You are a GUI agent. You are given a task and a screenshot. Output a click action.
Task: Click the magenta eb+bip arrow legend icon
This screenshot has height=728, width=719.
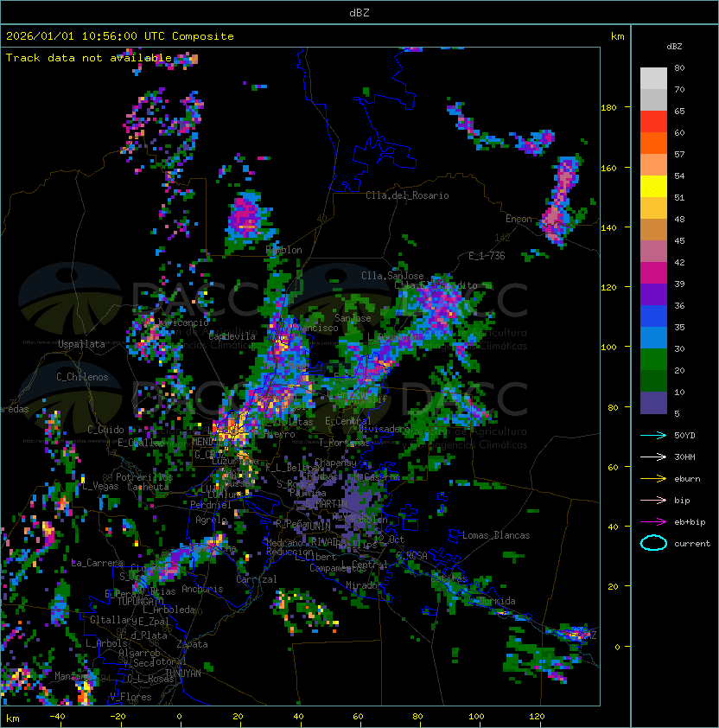pyautogui.click(x=653, y=522)
